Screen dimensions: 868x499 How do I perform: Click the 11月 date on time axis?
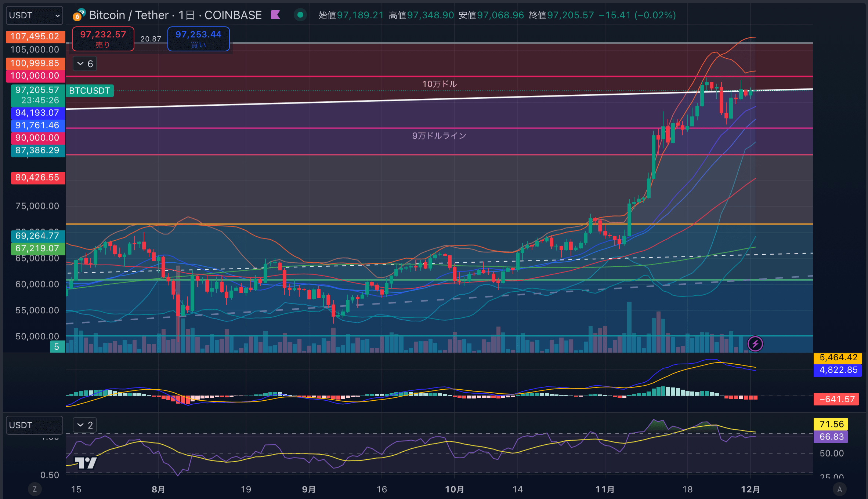[605, 489]
